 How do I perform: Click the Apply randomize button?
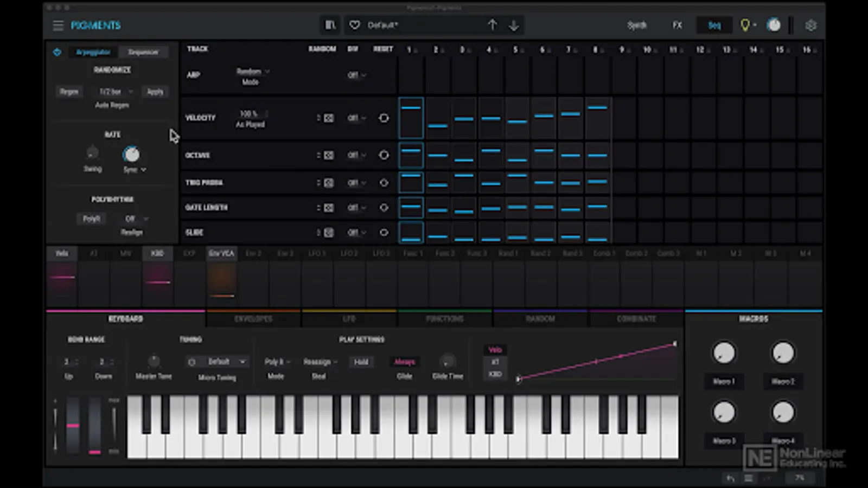point(155,92)
